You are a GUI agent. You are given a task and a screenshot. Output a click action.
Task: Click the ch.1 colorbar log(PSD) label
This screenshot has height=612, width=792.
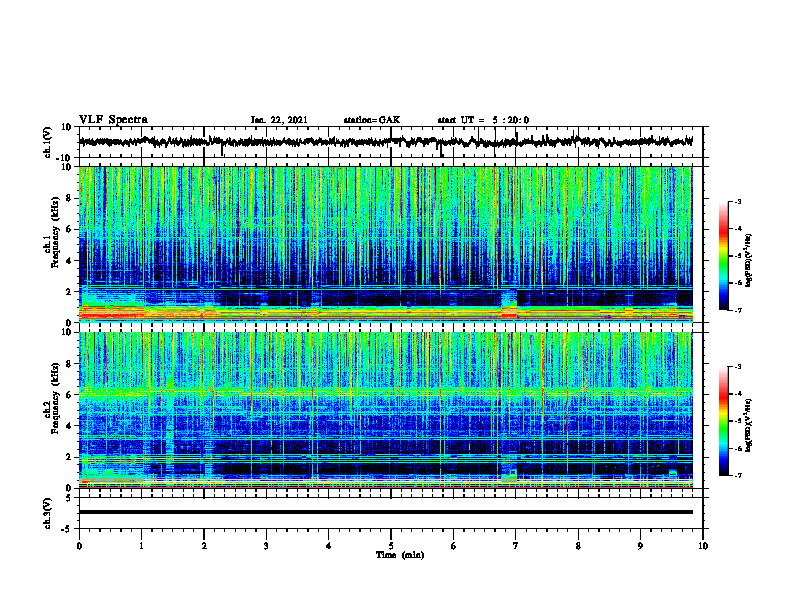pos(748,261)
